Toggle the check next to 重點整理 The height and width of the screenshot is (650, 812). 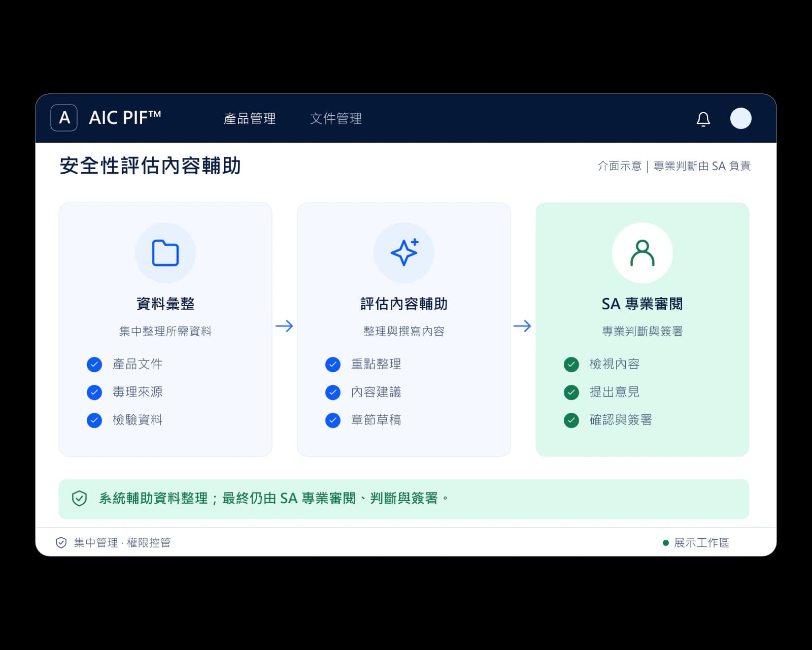333,365
